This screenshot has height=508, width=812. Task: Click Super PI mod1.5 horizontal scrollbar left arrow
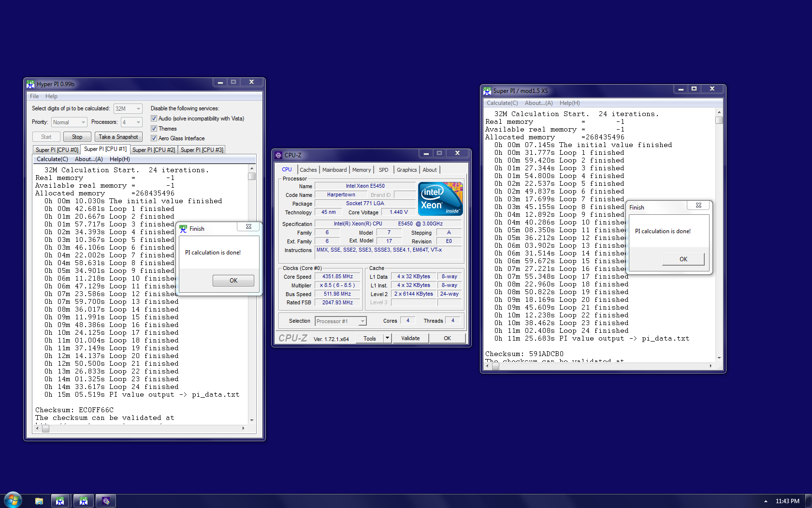point(487,366)
